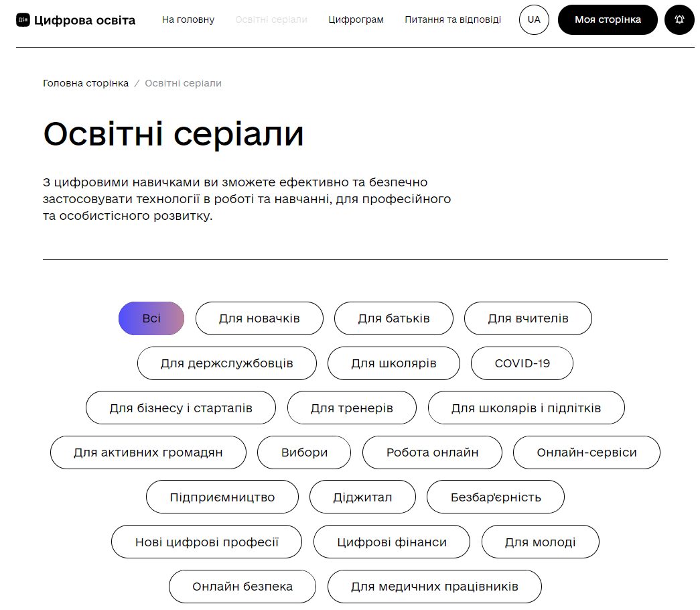Open notifications via the bell icon
This screenshot has width=700, height=610.
pos(679,19)
